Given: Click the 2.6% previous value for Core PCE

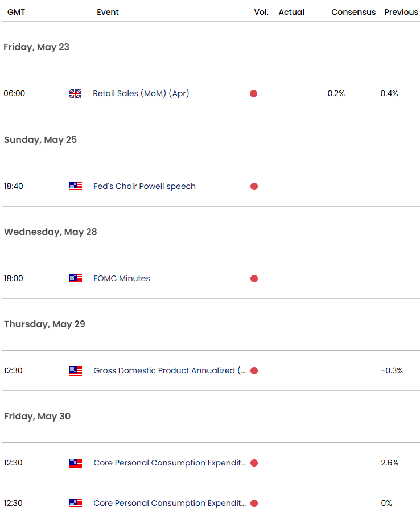Looking at the screenshot, I should click(x=389, y=463).
